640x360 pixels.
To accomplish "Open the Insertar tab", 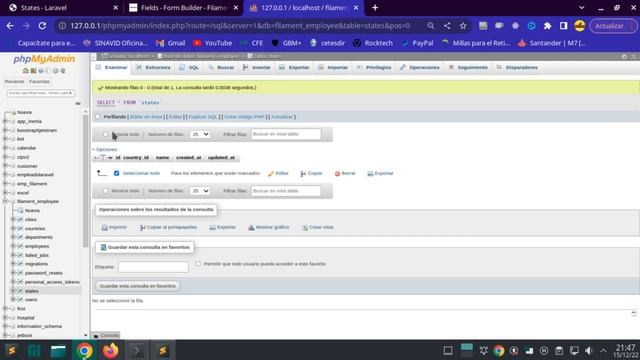I will pyautogui.click(x=257, y=67).
